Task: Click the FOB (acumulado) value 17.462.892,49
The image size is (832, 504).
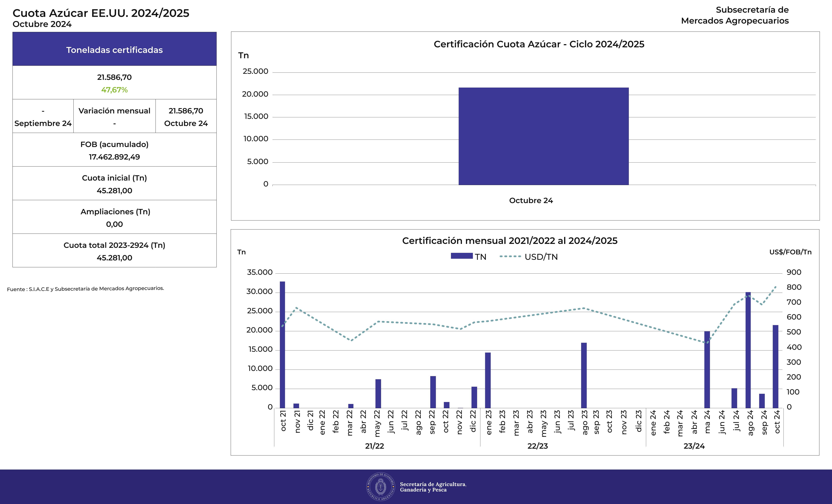Action: 115,157
